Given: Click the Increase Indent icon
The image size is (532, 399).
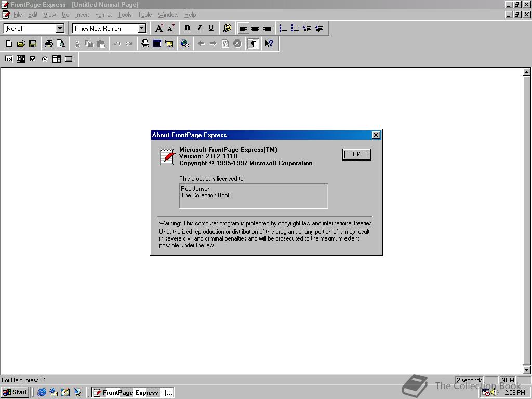Looking at the screenshot, I should pyautogui.click(x=320, y=28).
